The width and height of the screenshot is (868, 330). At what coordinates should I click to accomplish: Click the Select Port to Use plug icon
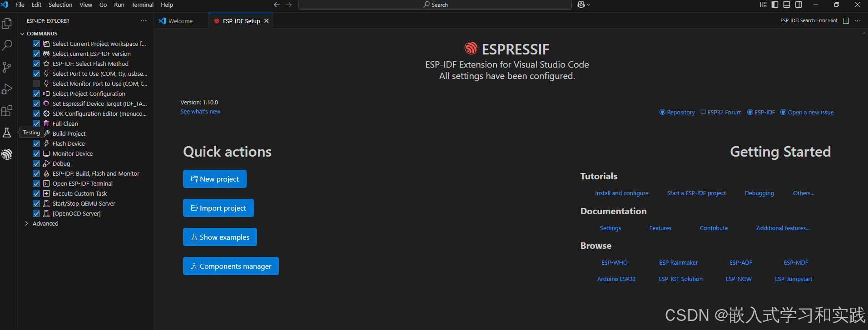coord(46,74)
